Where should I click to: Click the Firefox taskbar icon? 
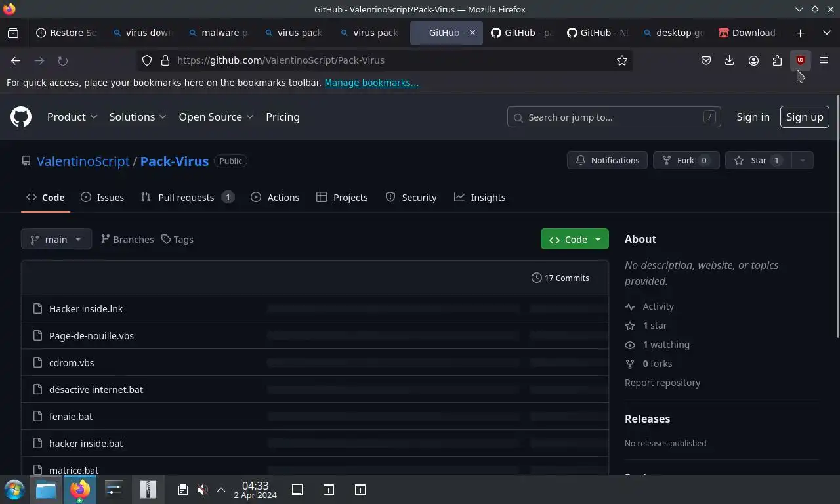80,490
